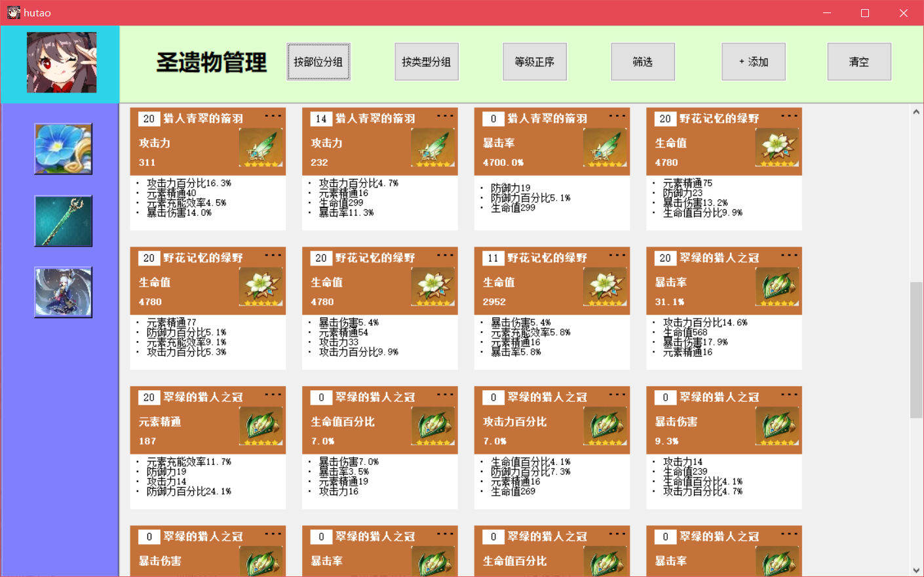Open the blue flower item in sidebar
The width and height of the screenshot is (924, 577).
(64, 149)
